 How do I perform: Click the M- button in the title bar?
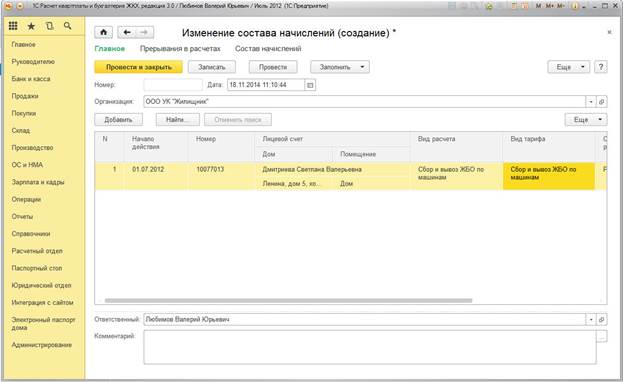(561, 6)
